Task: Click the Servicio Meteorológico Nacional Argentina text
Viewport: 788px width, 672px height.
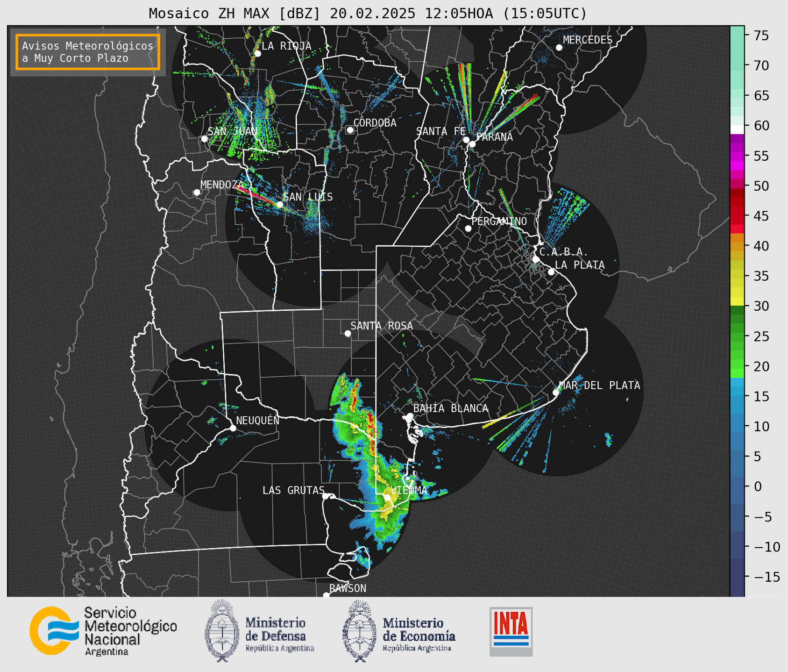Action: (x=130, y=631)
